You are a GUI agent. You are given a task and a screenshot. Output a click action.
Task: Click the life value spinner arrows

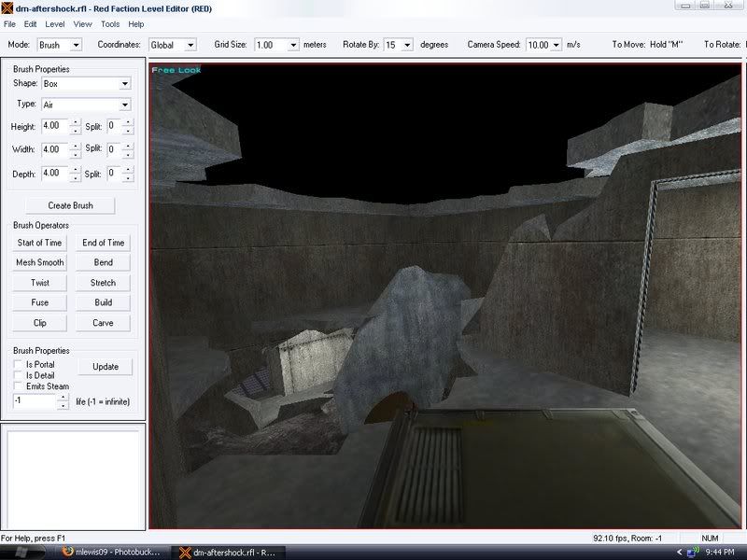[x=63, y=401]
